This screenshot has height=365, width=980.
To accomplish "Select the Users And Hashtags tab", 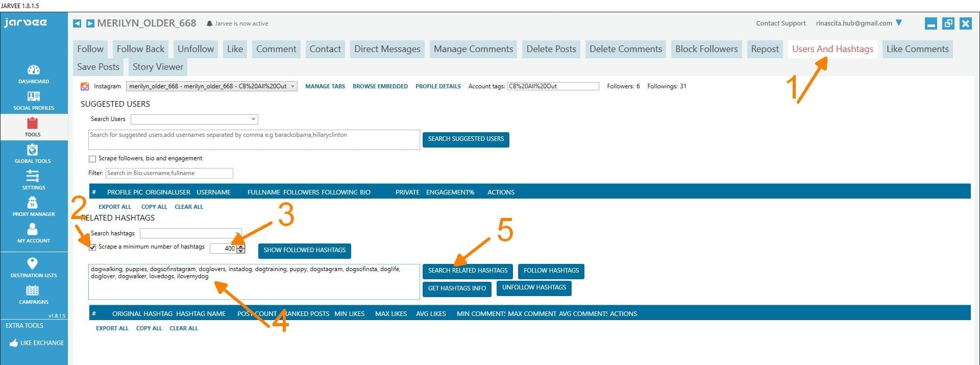I will pos(832,49).
